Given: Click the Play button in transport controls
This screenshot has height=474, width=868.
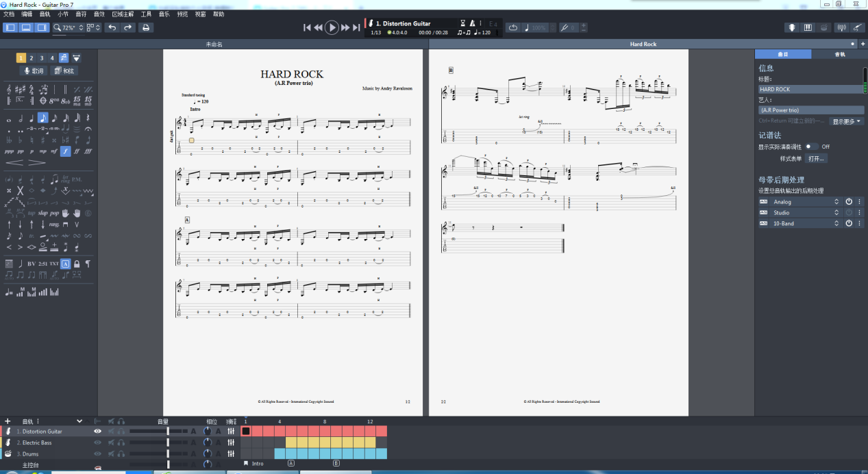Looking at the screenshot, I should tap(332, 27).
